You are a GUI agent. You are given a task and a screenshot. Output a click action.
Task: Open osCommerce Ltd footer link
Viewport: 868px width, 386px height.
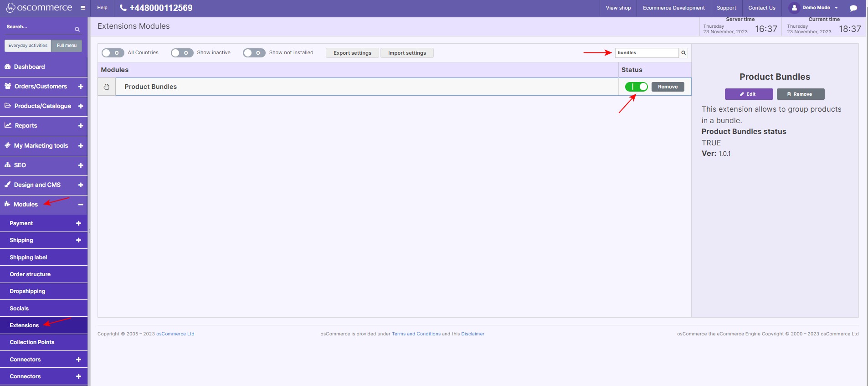pos(175,334)
